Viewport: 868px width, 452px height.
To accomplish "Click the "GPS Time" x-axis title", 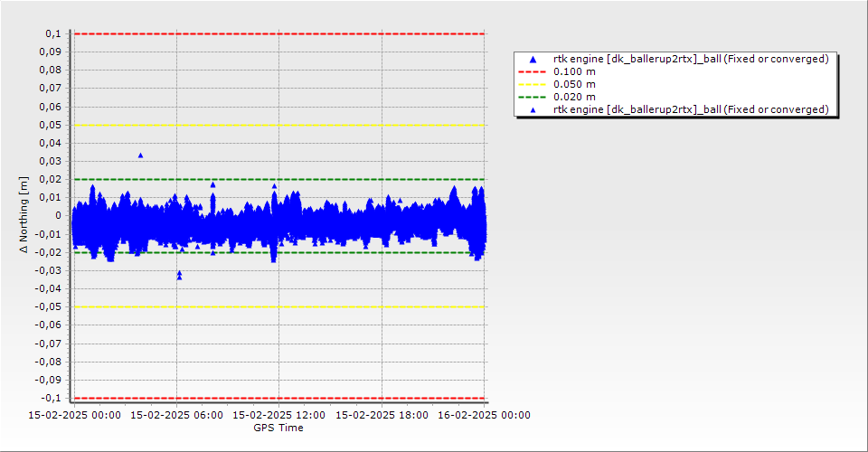I will [278, 428].
